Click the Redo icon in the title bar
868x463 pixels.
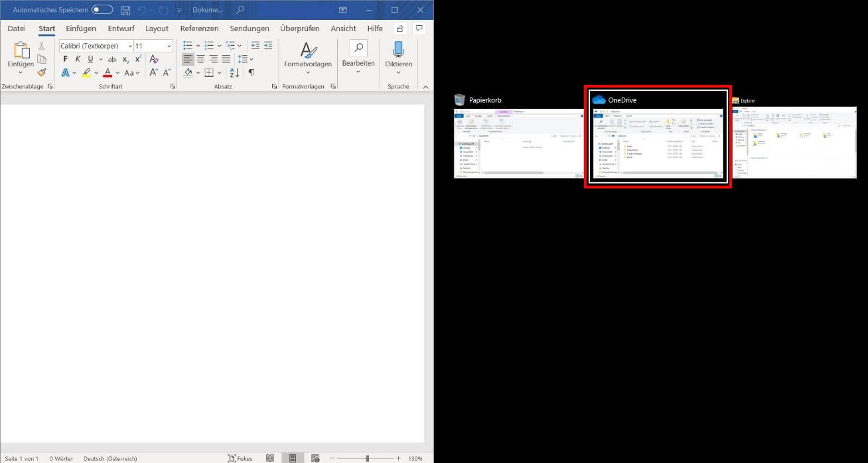point(163,10)
